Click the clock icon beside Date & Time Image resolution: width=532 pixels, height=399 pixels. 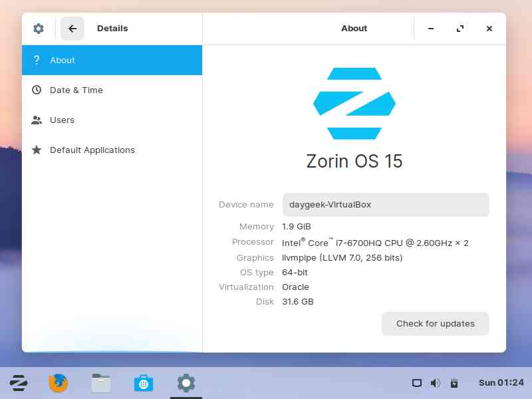click(37, 90)
